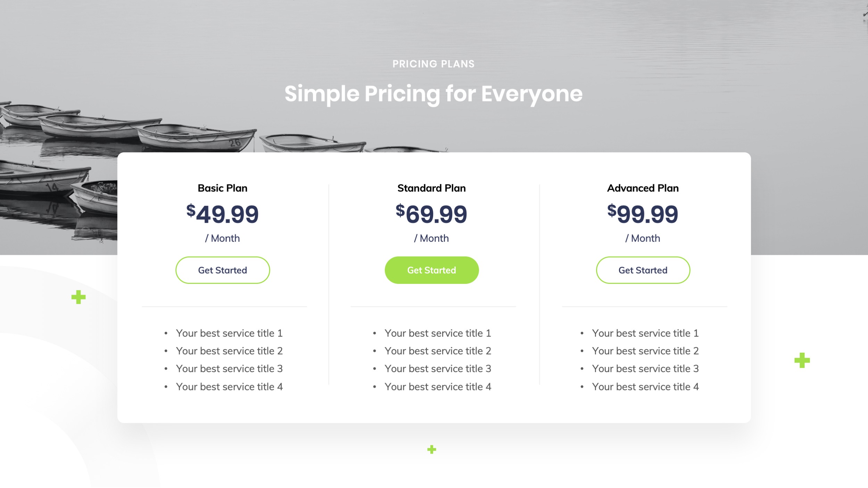Click Basic Plan's "Your best service title 1"
The image size is (868, 488).
pos(229,333)
